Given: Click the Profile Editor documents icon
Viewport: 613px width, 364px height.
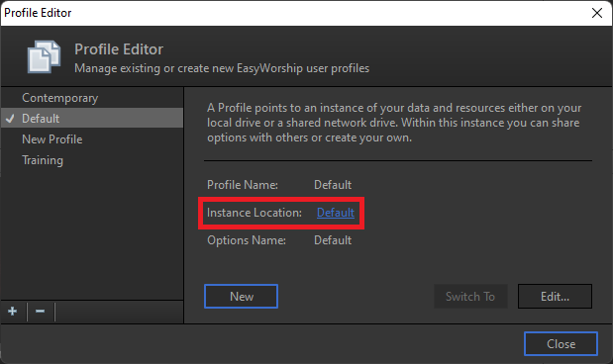Looking at the screenshot, I should 44,57.
